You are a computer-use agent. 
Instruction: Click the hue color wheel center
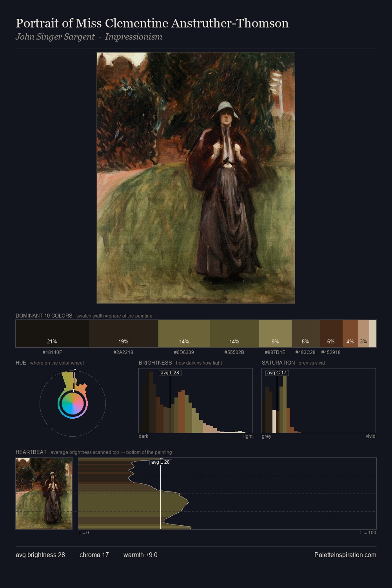pos(73,404)
